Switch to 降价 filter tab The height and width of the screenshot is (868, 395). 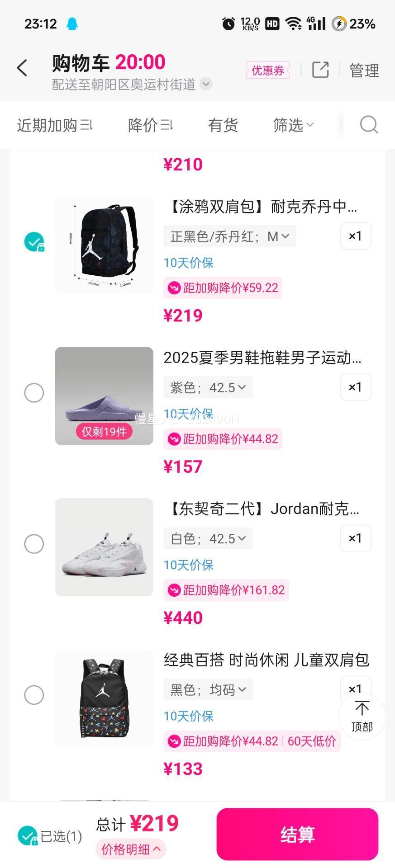click(x=150, y=125)
